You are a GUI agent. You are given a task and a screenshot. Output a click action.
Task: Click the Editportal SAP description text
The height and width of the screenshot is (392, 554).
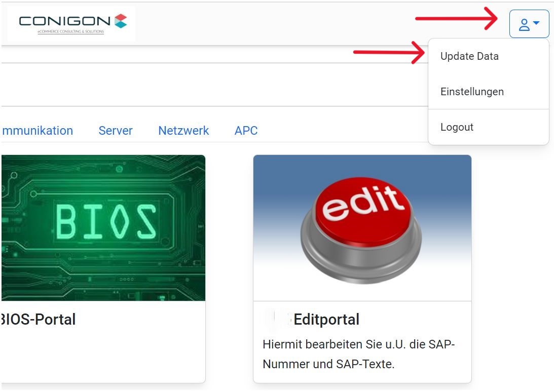(x=358, y=354)
